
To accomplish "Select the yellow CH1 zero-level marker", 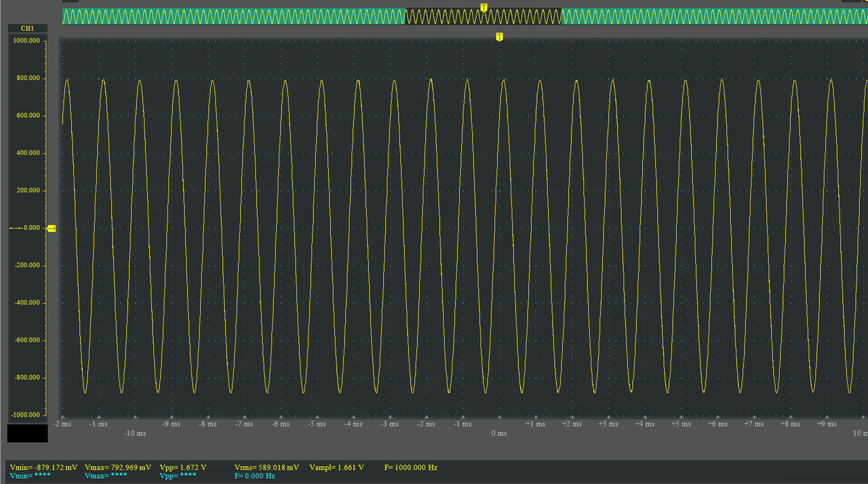I will pos(52,228).
